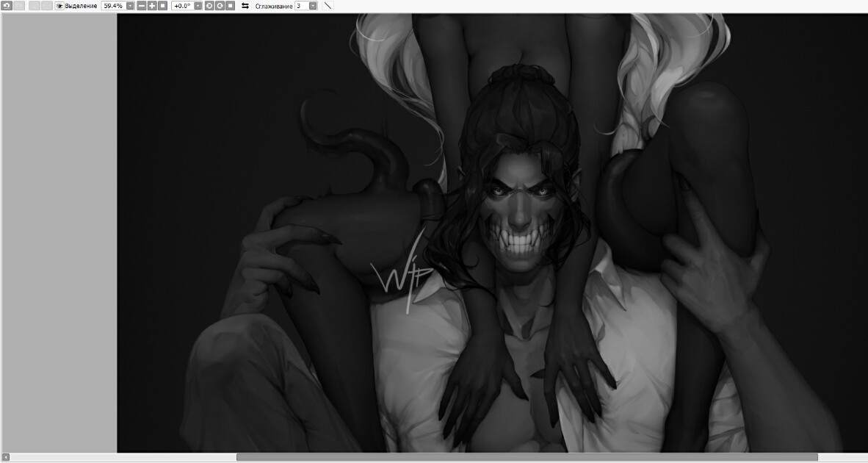Click the first disabled selection button beside Undo
This screenshot has height=463, width=868.
(34, 6)
